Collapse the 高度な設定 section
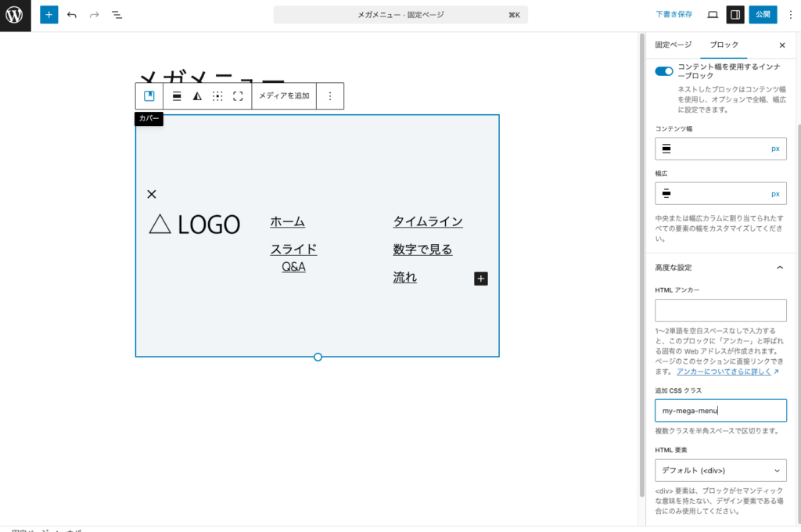Viewport: 801px width, 532px height. coord(779,267)
